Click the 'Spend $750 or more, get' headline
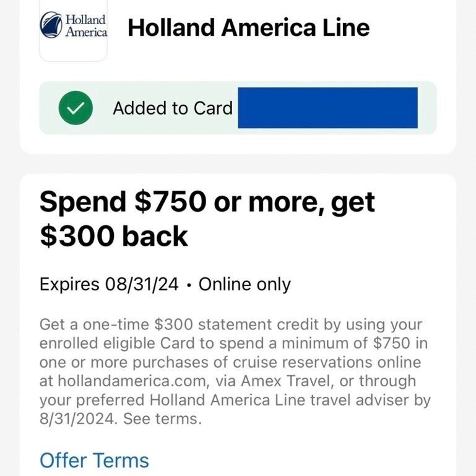The height and width of the screenshot is (476, 476). click(x=207, y=202)
